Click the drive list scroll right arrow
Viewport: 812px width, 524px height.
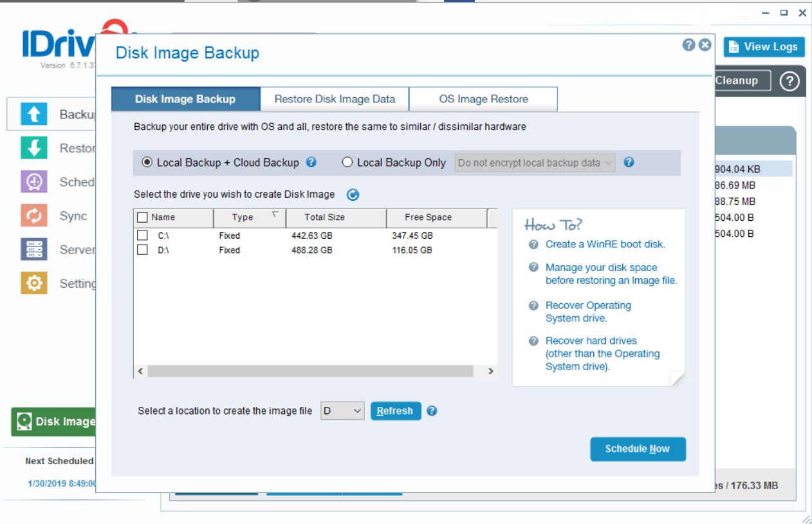pyautogui.click(x=490, y=371)
